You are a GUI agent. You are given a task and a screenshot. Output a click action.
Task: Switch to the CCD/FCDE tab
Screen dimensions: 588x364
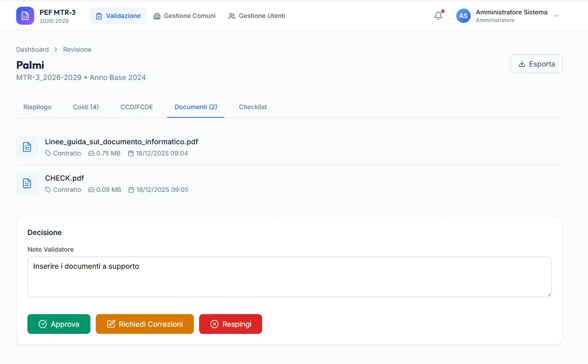pyautogui.click(x=137, y=107)
